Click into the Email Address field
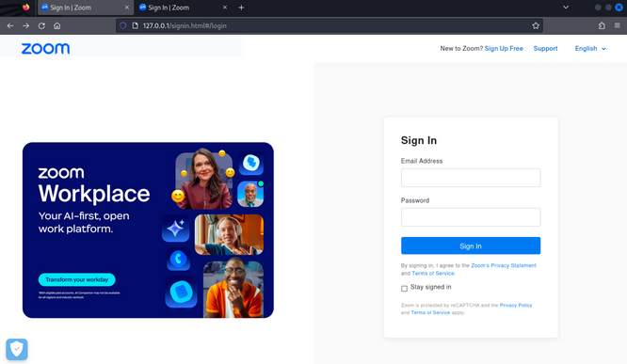This screenshot has height=364, width=627. coord(471,178)
